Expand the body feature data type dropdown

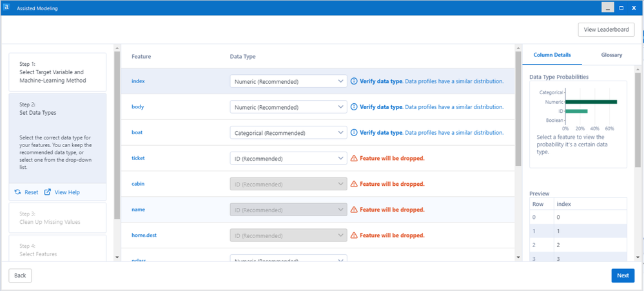288,107
